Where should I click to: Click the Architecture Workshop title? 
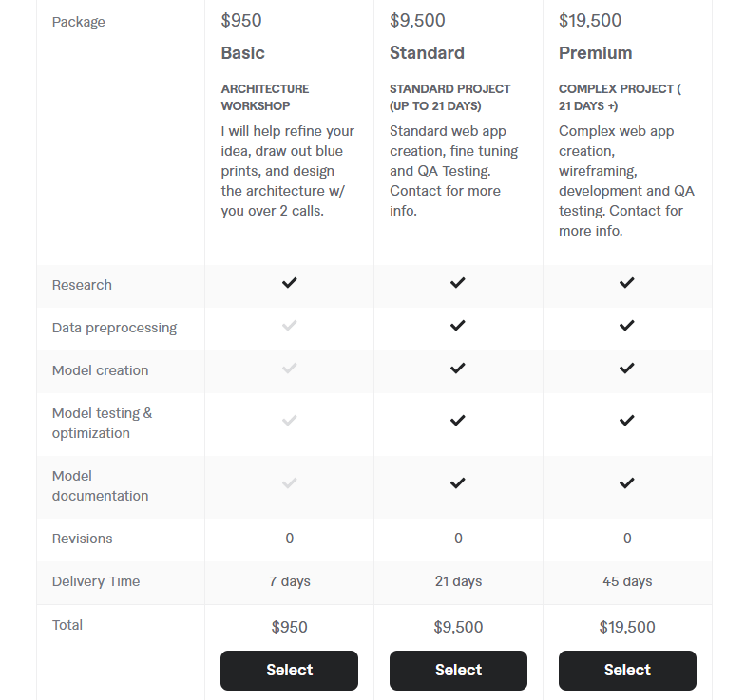[265, 97]
